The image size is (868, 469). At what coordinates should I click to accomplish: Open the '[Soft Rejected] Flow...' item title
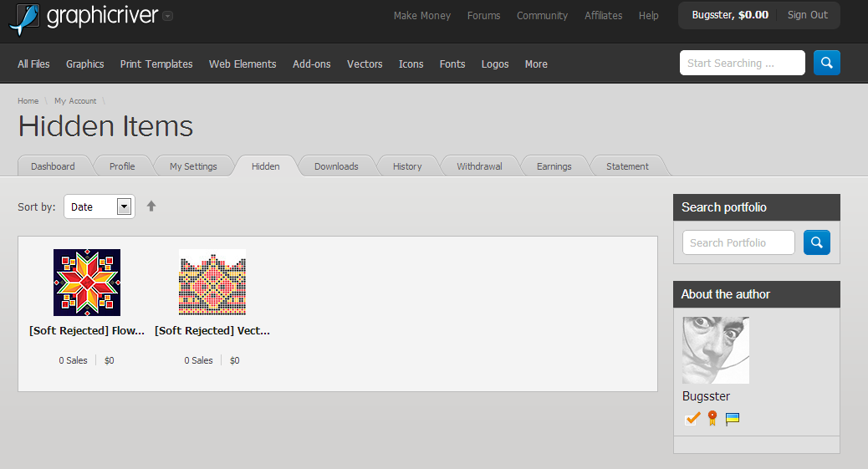pyautogui.click(x=87, y=330)
